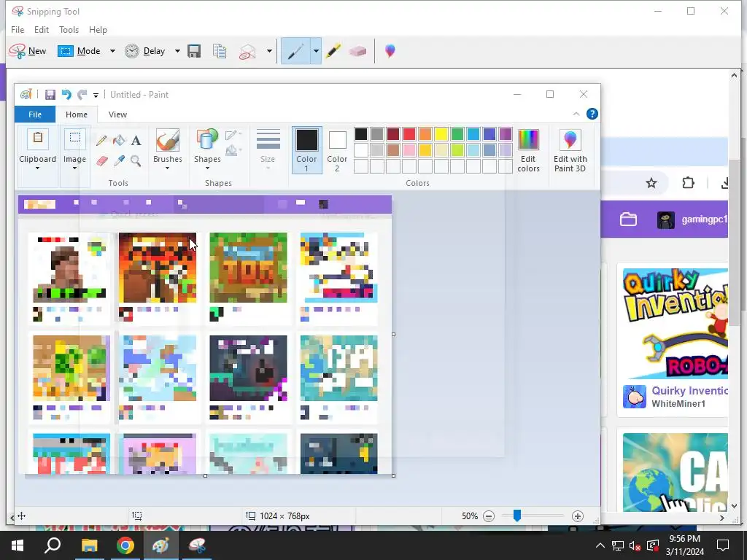
Task: Pick the green color swatch in Paint palette
Action: point(457,134)
